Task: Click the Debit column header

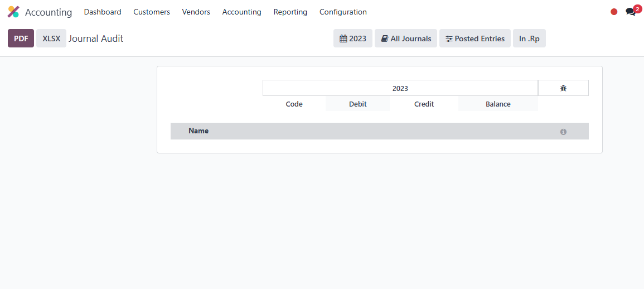Action: click(358, 104)
